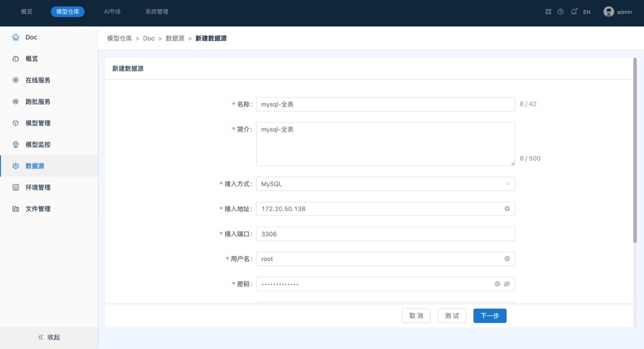644x349 pixels.
Task: Click the admin user avatar
Action: tap(609, 12)
